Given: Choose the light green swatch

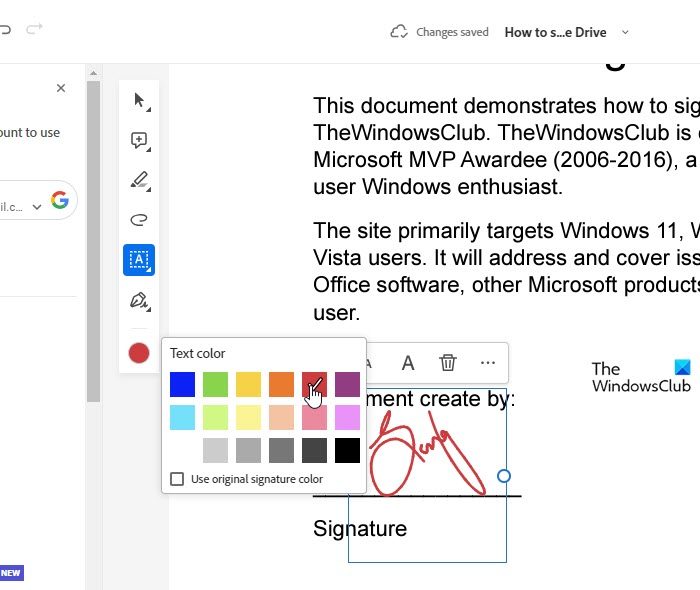Looking at the screenshot, I should [215, 417].
